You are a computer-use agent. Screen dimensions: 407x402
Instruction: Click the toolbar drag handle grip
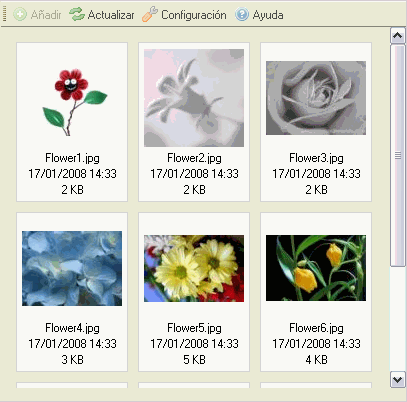(x=4, y=14)
